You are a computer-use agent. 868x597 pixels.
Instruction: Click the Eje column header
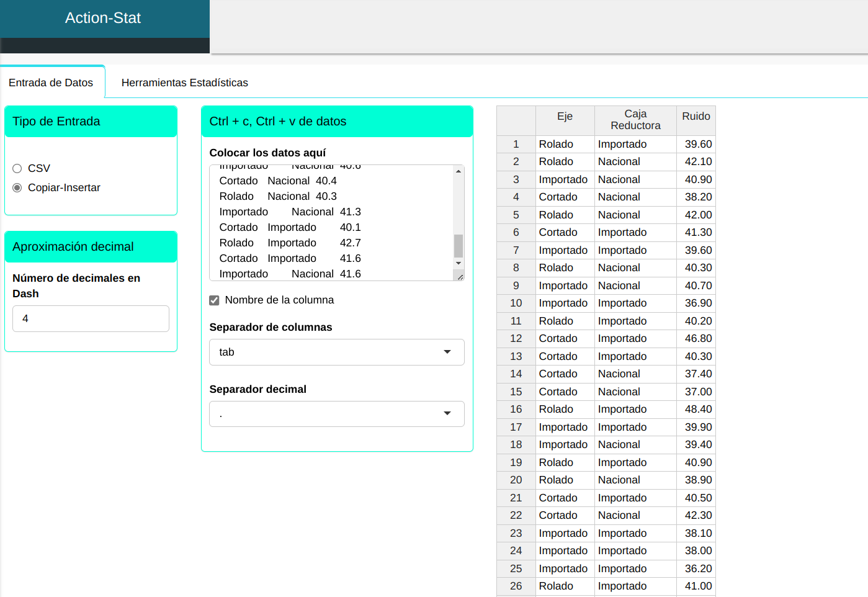click(565, 117)
